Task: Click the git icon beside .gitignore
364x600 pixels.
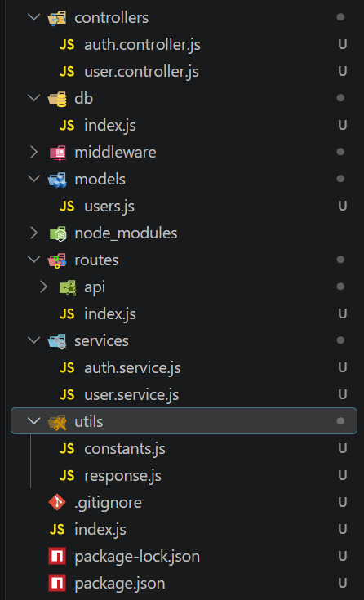Action: 57,502
